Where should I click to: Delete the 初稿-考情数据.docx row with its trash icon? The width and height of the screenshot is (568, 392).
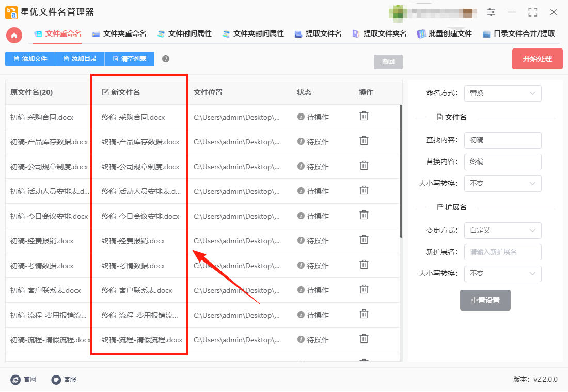(364, 265)
